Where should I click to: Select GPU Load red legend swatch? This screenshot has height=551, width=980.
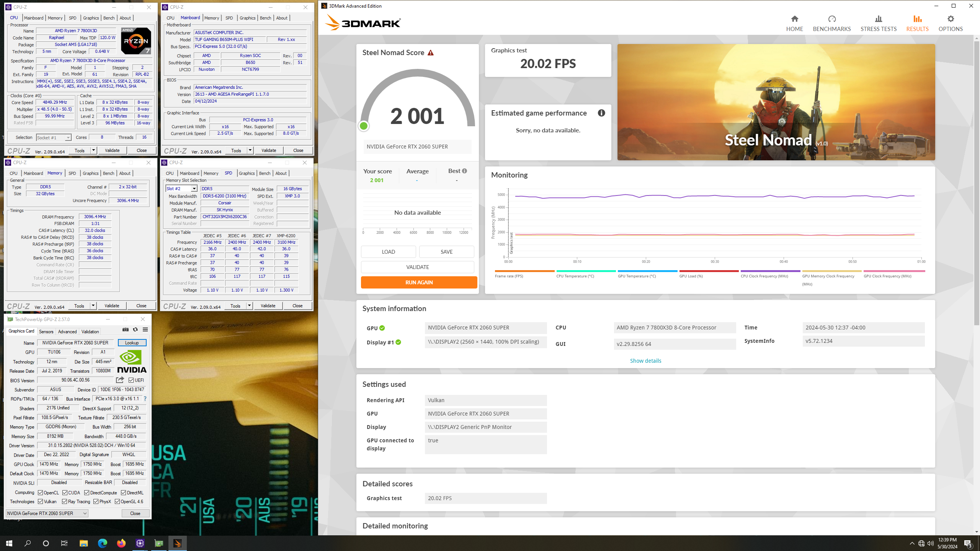pos(709,271)
